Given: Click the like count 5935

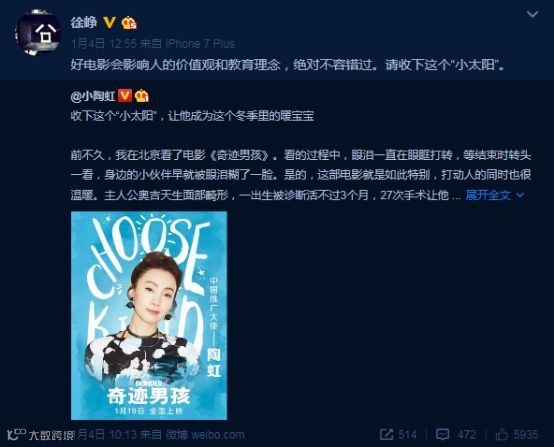Looking at the screenshot, I should [526, 435].
